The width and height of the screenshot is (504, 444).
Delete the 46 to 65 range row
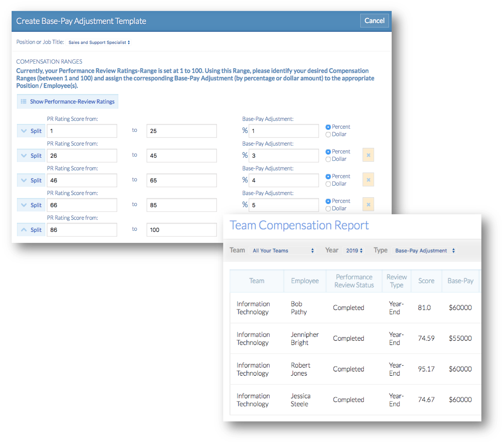[368, 180]
